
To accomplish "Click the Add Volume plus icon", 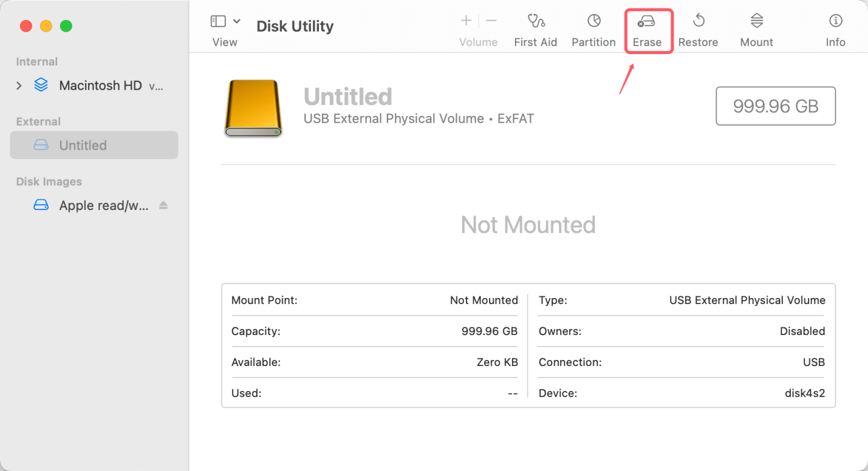I will coord(466,20).
